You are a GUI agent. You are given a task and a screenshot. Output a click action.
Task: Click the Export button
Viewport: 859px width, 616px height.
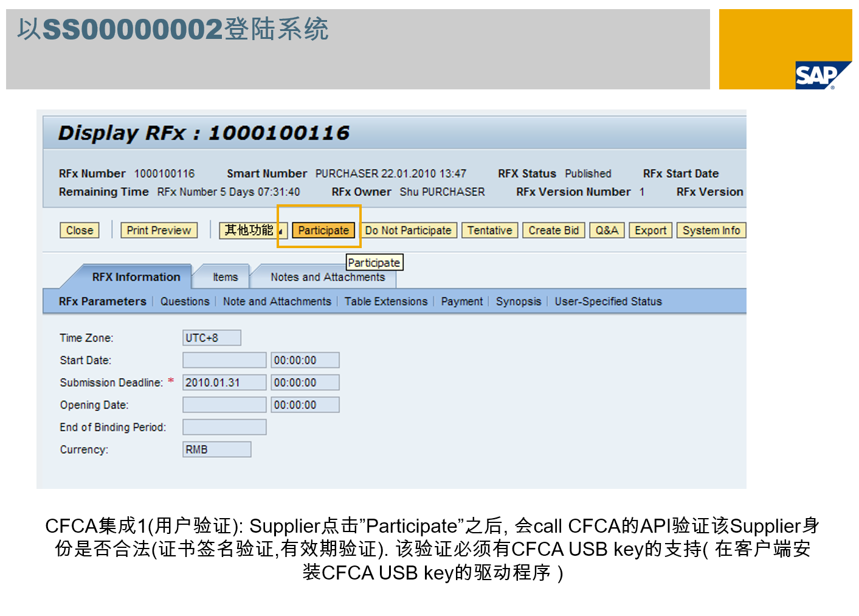pyautogui.click(x=650, y=230)
